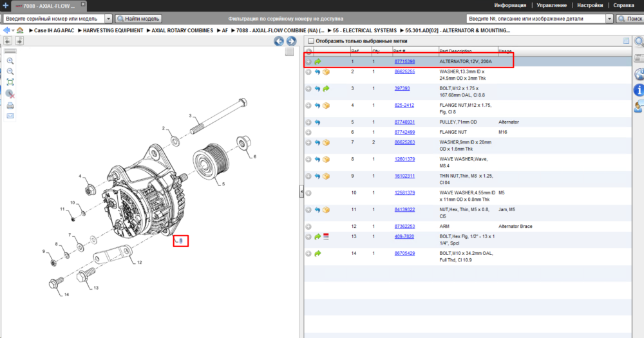Image resolution: width=644 pixels, height=338 pixels.
Task: Toggle the add circle on WAVE WASHER row 10
Action: (308, 193)
